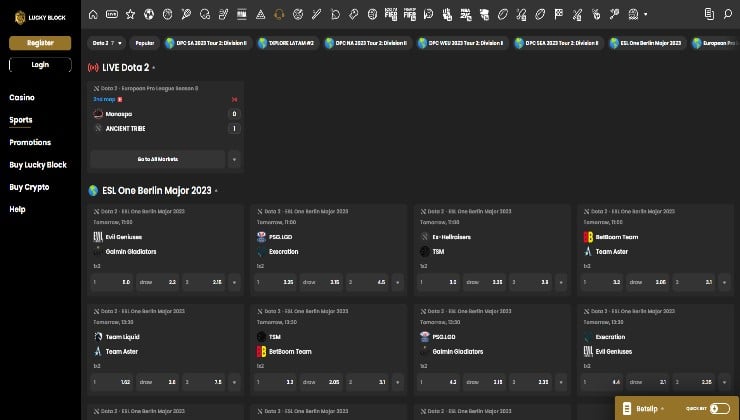Open the Live betting icon

point(112,15)
